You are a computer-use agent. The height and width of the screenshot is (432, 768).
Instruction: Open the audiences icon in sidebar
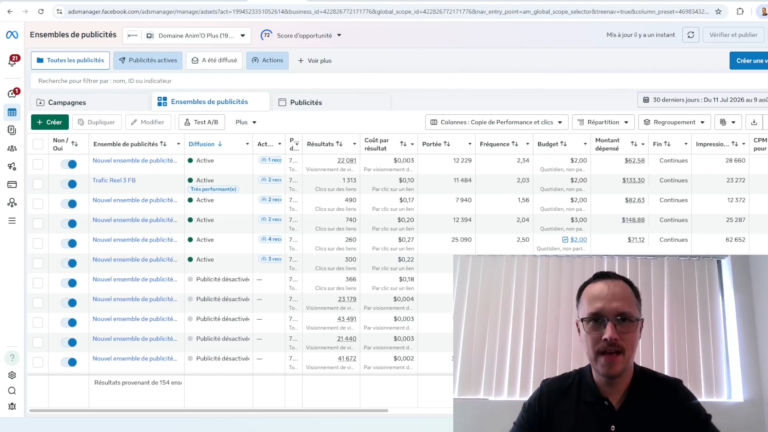(x=12, y=148)
